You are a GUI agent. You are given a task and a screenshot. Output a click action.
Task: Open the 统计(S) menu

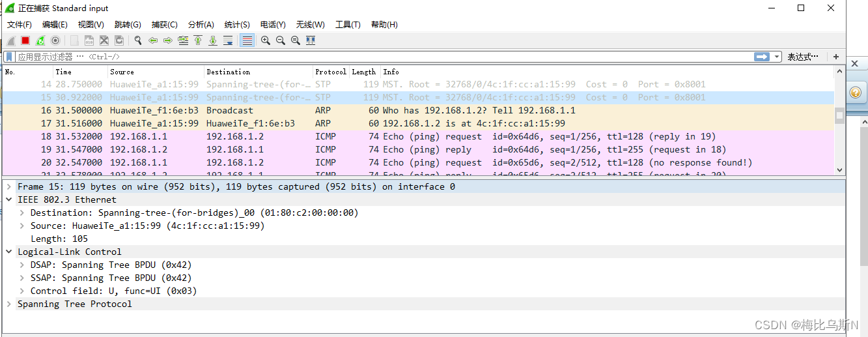237,25
